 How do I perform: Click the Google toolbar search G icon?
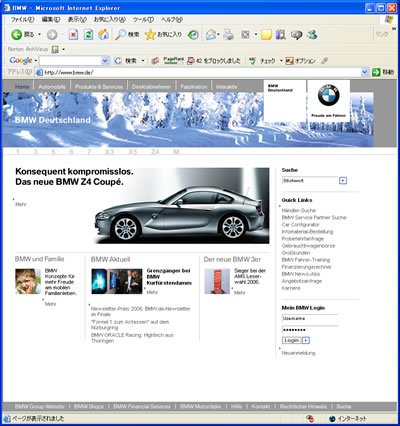click(x=117, y=61)
